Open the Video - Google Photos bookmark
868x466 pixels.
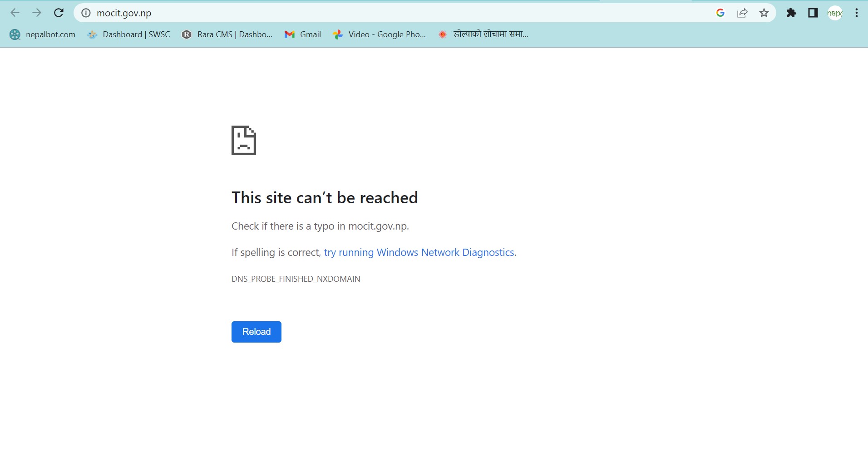(380, 34)
